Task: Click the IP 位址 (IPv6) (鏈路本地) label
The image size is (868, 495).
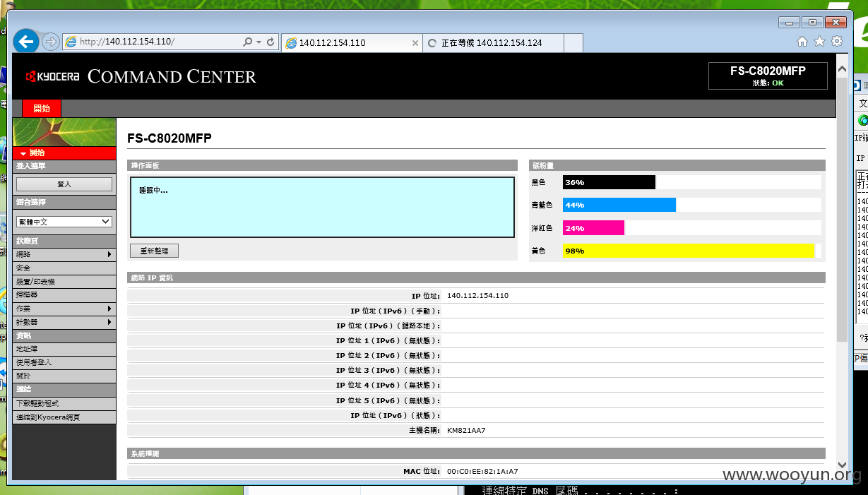Action: (x=388, y=326)
